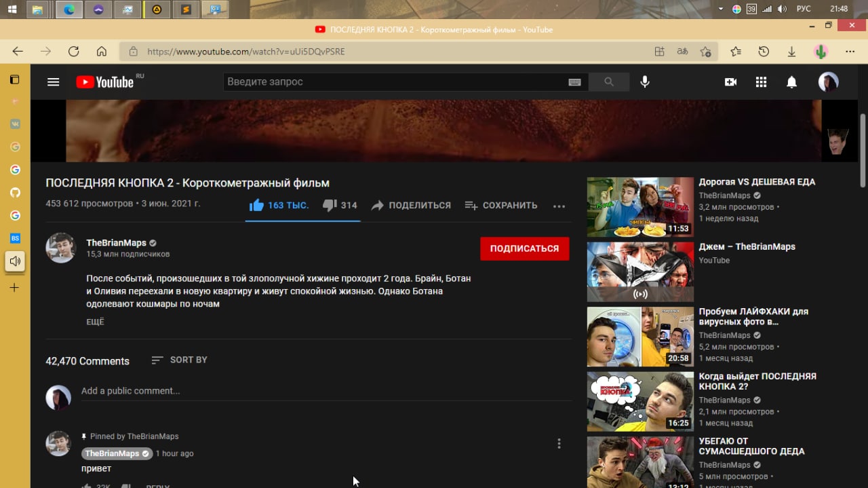Image resolution: width=868 pixels, height=488 pixels.
Task: Open the create video camera icon
Action: point(730,82)
